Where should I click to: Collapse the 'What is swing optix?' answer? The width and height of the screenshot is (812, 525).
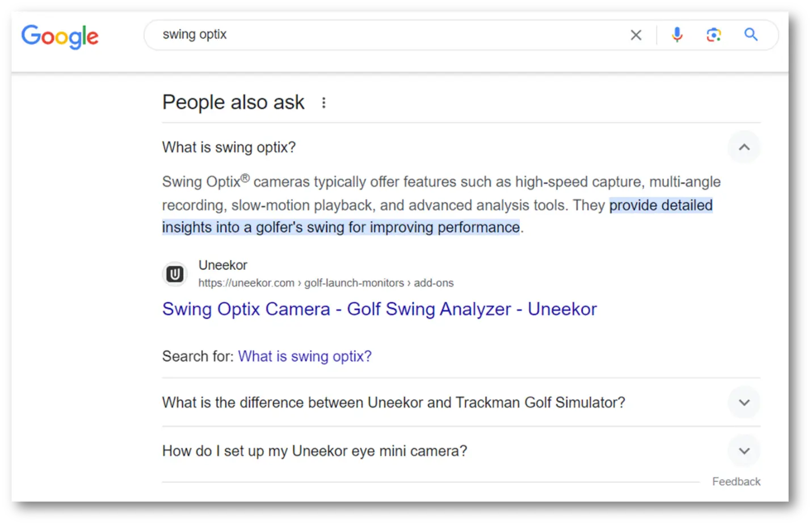(744, 147)
